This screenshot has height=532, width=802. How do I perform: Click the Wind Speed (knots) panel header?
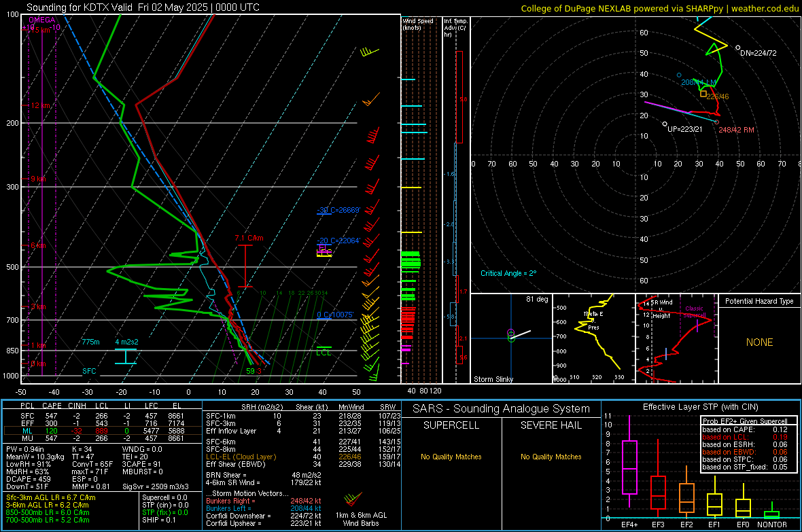point(418,24)
